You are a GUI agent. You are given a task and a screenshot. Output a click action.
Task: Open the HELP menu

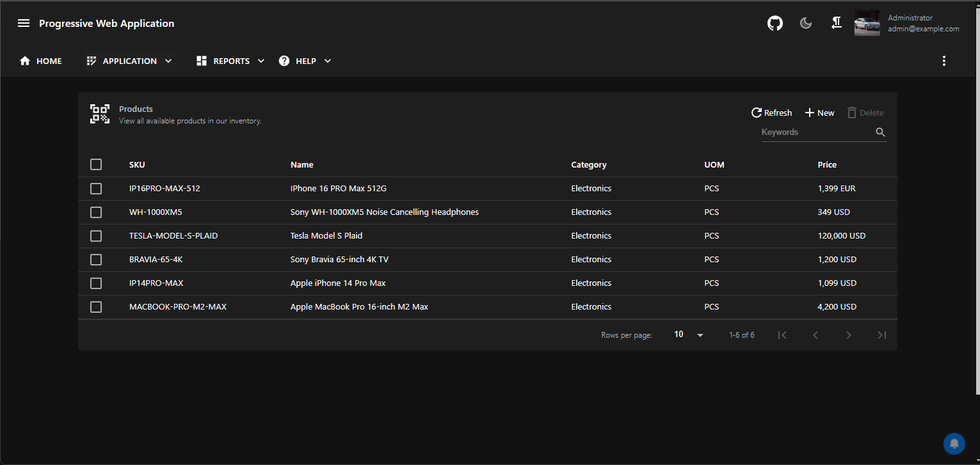[305, 61]
